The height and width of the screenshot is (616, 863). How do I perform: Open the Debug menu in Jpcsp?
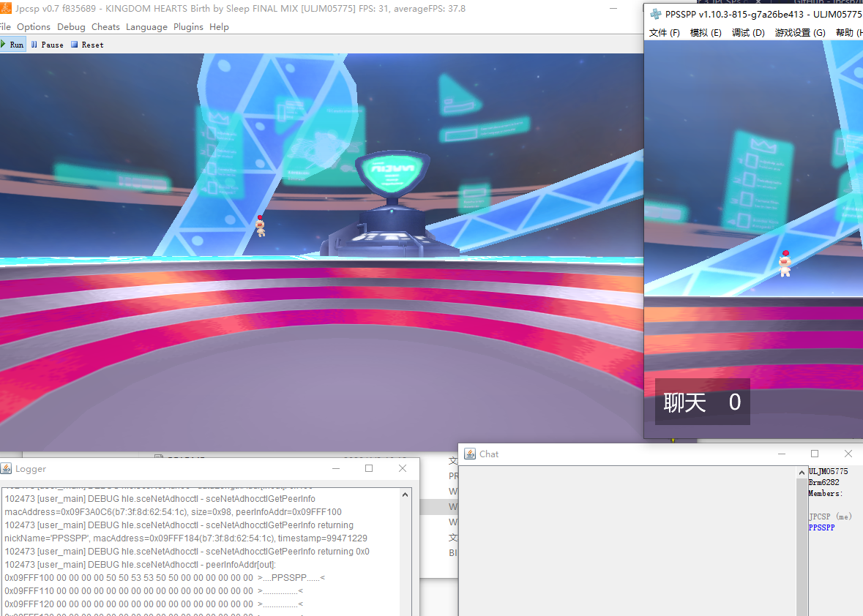71,27
